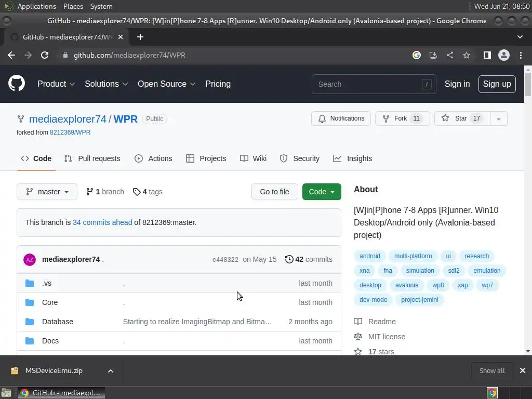Bookmark this tab with the star icon

(x=467, y=55)
